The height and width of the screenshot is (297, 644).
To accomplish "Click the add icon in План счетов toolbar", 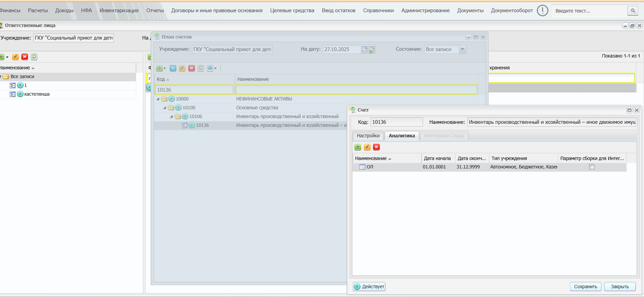I will [159, 68].
